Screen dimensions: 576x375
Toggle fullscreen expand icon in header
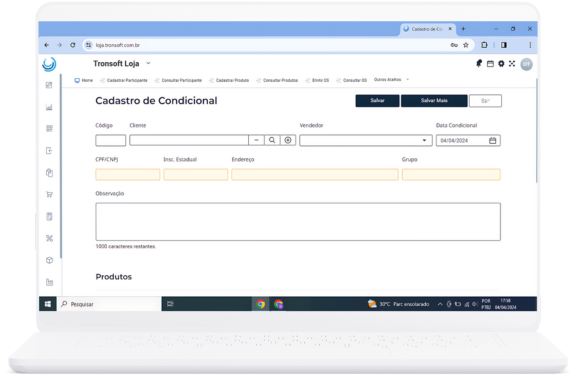512,64
